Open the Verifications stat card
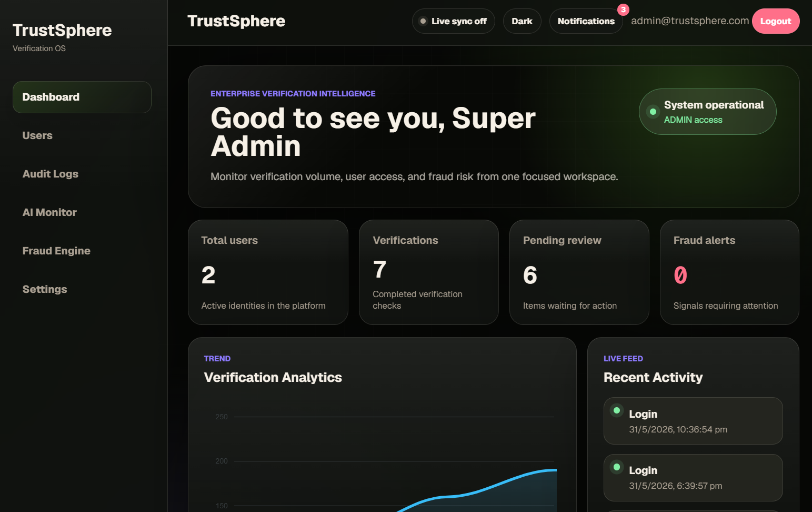The height and width of the screenshot is (512, 812). coord(429,272)
